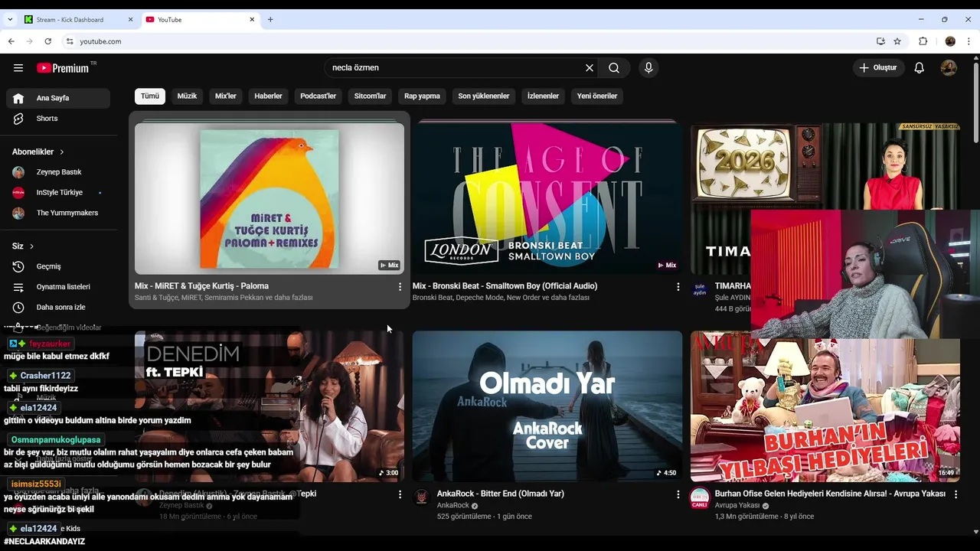
Task: Go to Ana Sayfa in the sidebar
Action: [x=58, y=98]
